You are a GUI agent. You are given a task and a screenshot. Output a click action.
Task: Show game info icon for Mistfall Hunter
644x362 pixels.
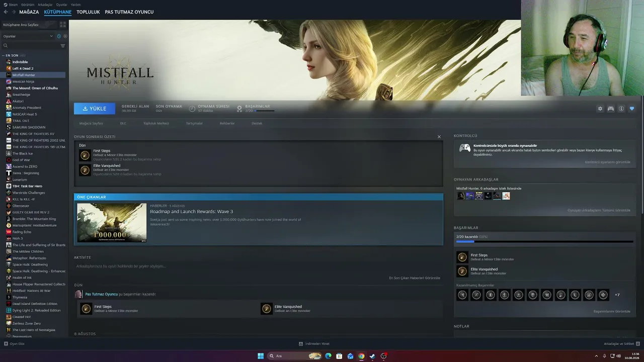pos(621,109)
